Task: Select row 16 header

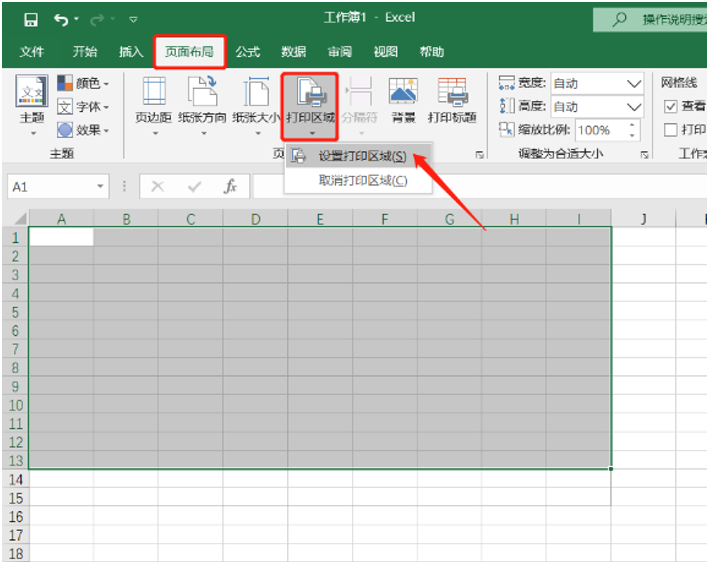Action: 15,516
